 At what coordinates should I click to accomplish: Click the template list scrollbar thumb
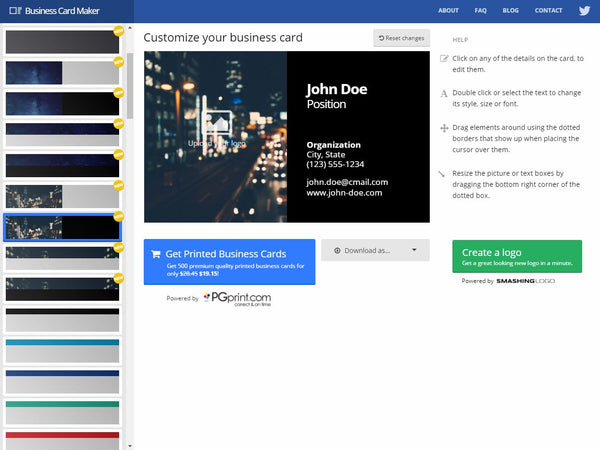click(x=130, y=86)
